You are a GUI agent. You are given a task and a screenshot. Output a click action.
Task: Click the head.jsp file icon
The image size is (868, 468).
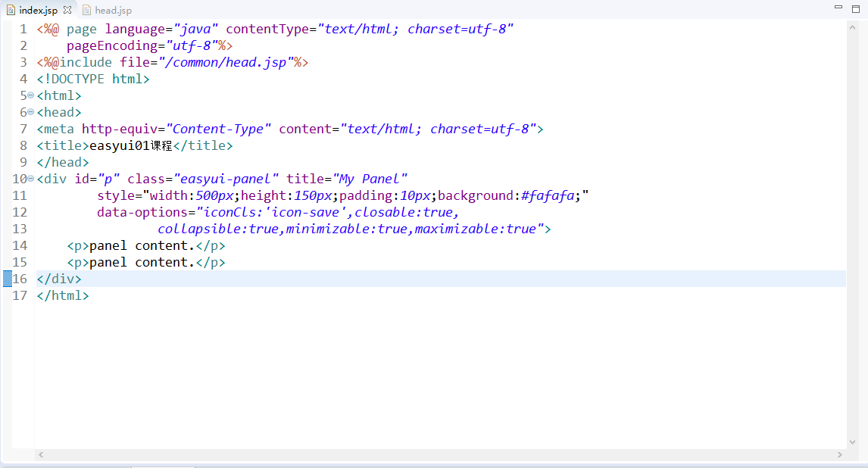coord(86,10)
